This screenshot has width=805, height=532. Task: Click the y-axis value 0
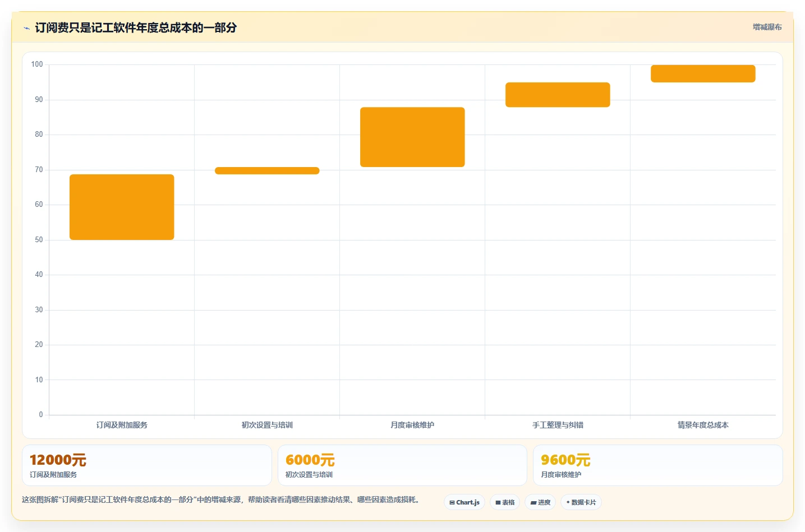(x=41, y=415)
